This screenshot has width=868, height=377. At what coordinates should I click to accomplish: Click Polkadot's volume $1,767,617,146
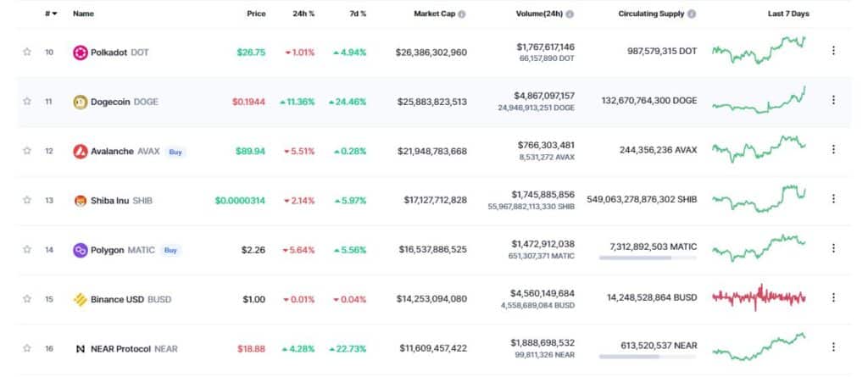(x=546, y=47)
